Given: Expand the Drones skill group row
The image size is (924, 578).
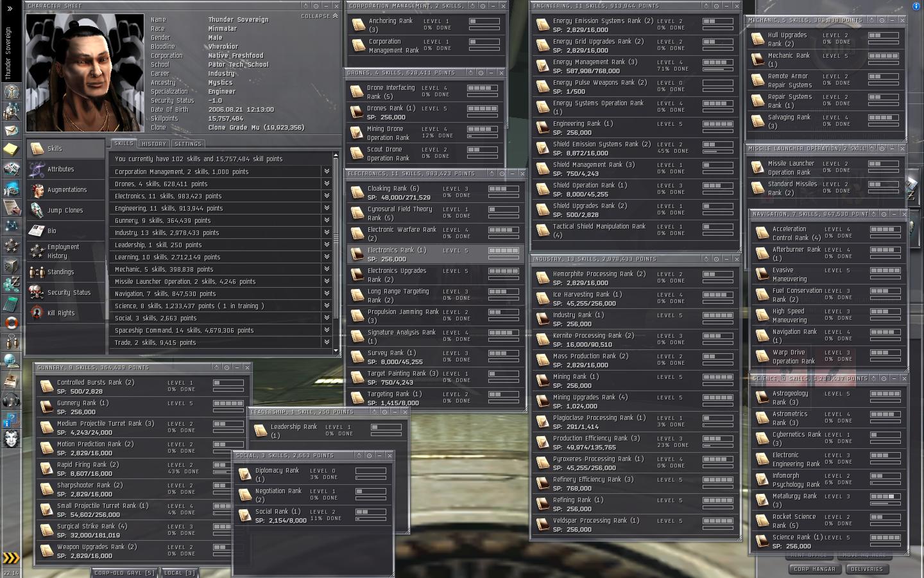Looking at the screenshot, I should [x=327, y=184].
